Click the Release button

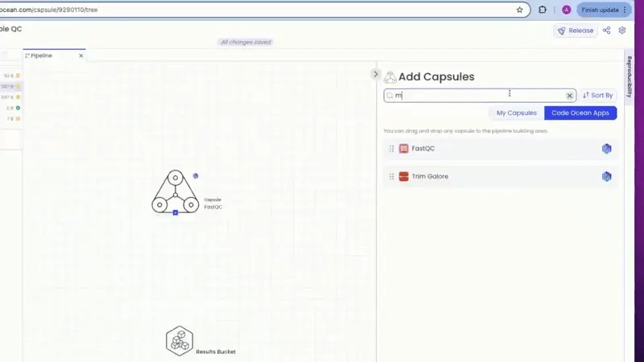coord(576,31)
